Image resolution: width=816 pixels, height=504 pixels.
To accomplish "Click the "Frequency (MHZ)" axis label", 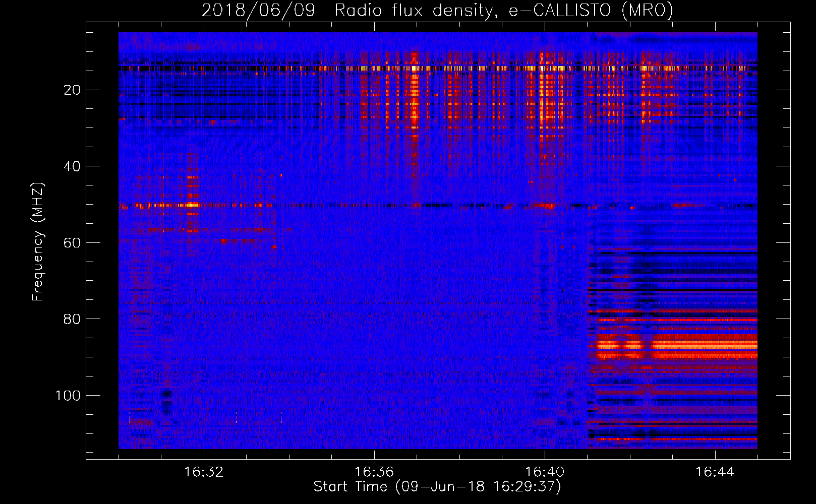I will pos(38,242).
